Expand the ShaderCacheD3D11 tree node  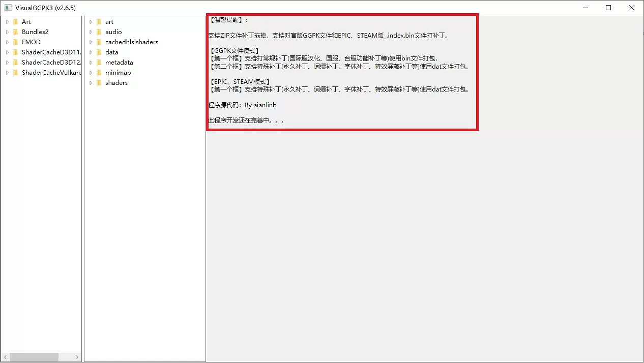point(8,52)
